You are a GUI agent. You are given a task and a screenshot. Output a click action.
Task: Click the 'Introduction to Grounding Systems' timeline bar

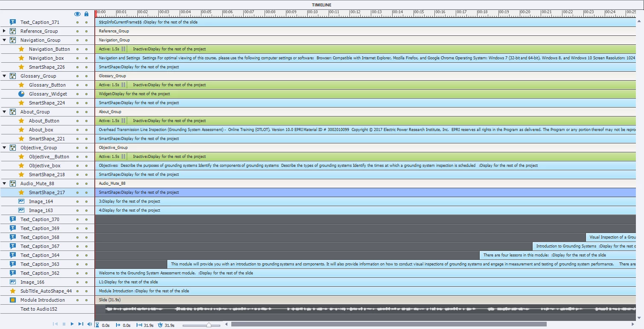click(x=584, y=246)
